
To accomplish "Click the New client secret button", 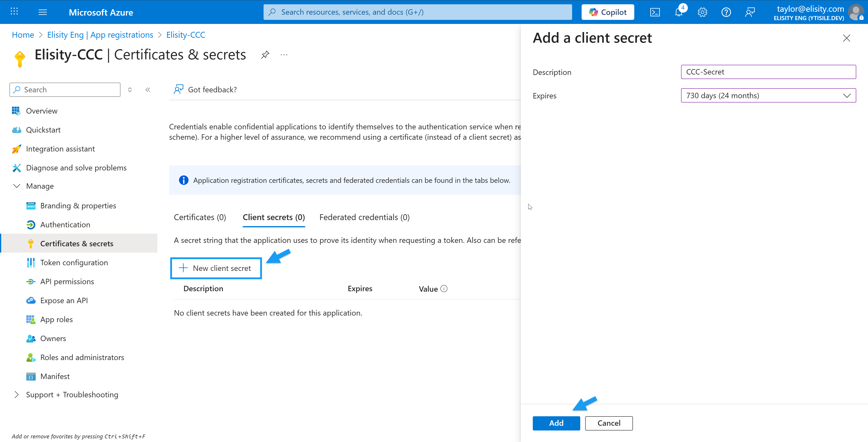I will click(216, 268).
